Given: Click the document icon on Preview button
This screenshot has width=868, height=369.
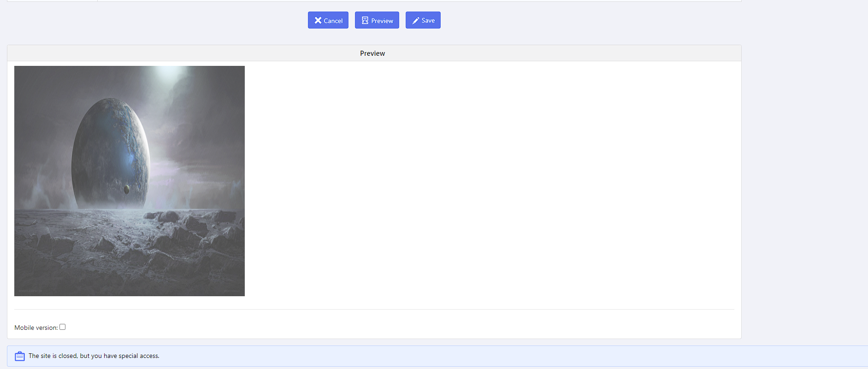Looking at the screenshot, I should point(365,20).
